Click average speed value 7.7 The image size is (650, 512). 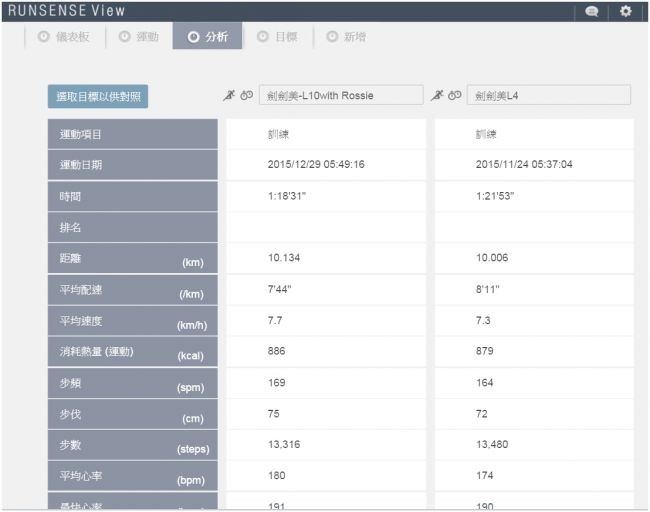275,320
